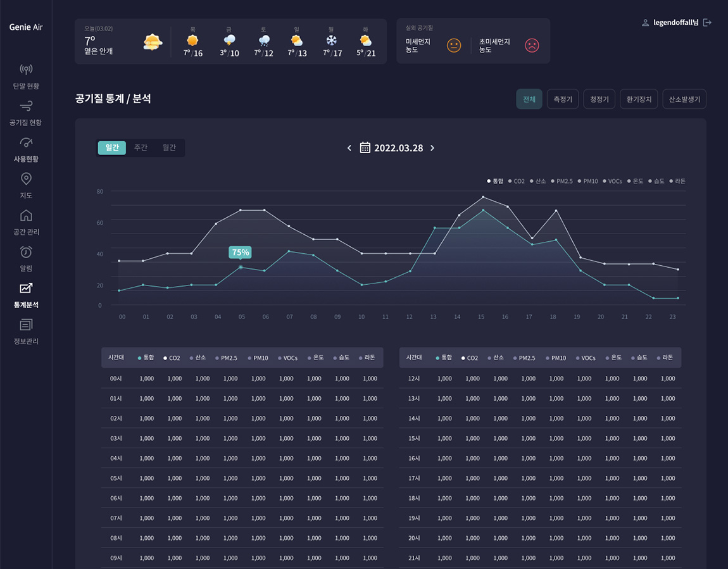728x569 pixels.
Task: Toggle VOCs series in chart legend
Action: (x=612, y=182)
